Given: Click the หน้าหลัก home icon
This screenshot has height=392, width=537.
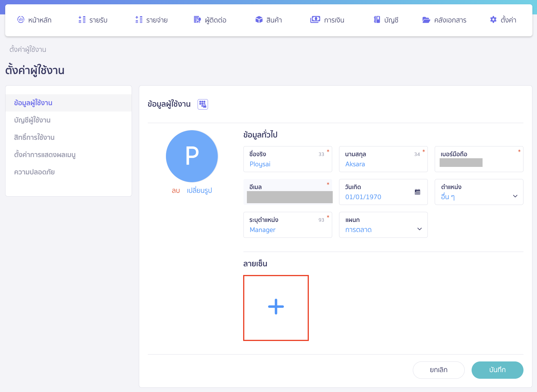Looking at the screenshot, I should pyautogui.click(x=20, y=20).
